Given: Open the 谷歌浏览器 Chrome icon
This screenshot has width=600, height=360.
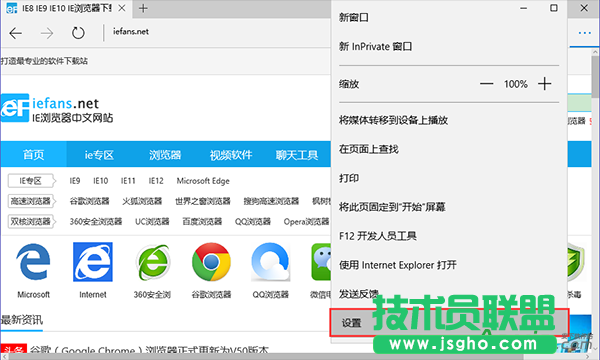Looking at the screenshot, I should (x=211, y=262).
